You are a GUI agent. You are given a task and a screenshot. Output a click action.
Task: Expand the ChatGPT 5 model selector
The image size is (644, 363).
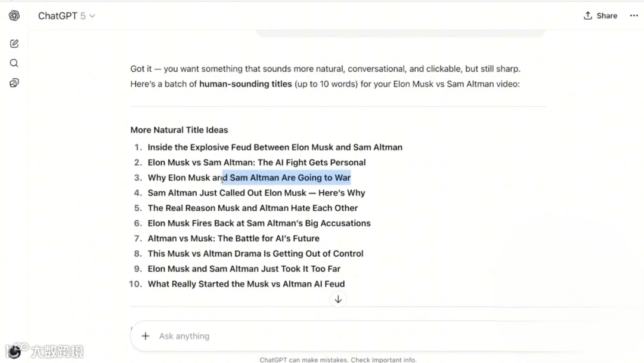[67, 16]
